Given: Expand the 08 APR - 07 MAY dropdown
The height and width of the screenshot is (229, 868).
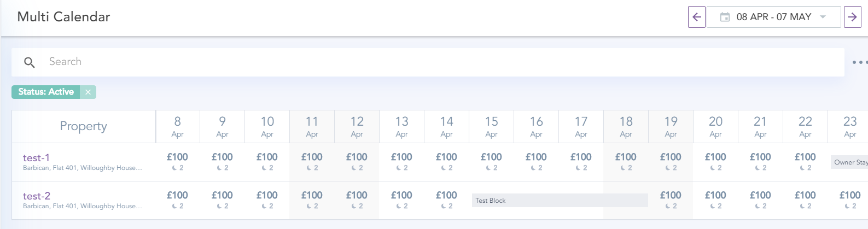Looking at the screenshot, I should (x=823, y=17).
